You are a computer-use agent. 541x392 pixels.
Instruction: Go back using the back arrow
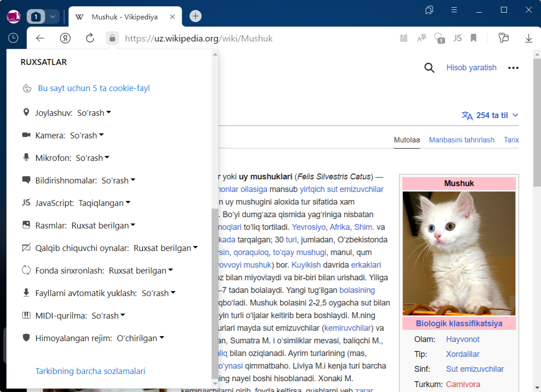pyautogui.click(x=40, y=38)
